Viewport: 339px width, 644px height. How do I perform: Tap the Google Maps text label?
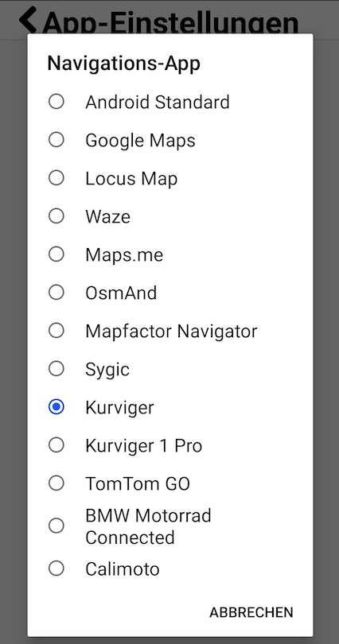[140, 141]
